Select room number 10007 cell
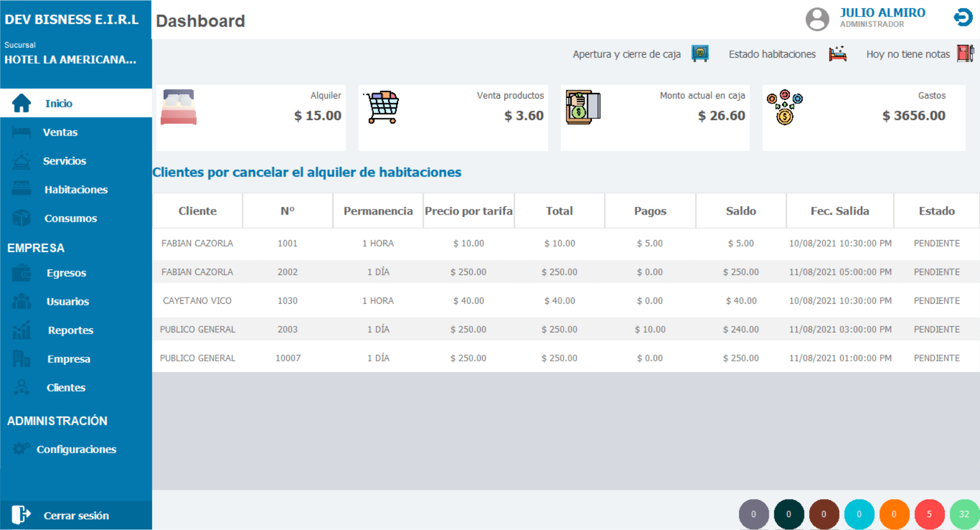This screenshot has width=980, height=530. coord(288,358)
